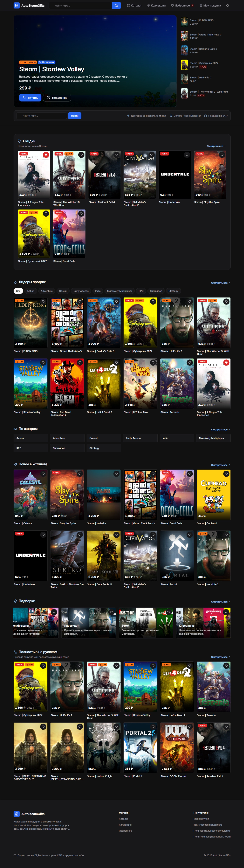Favorite Dead Cells in Скидки section
The image size is (244, 868).
[81, 214]
